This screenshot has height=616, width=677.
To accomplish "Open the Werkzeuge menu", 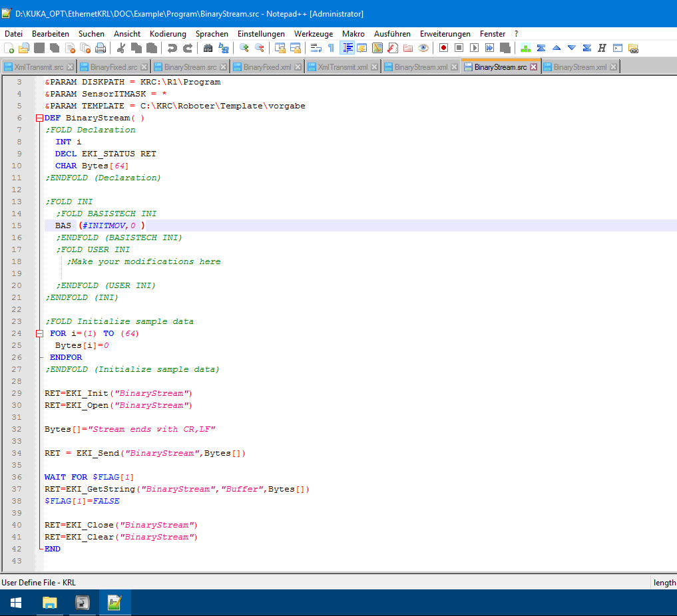I will 314,34.
